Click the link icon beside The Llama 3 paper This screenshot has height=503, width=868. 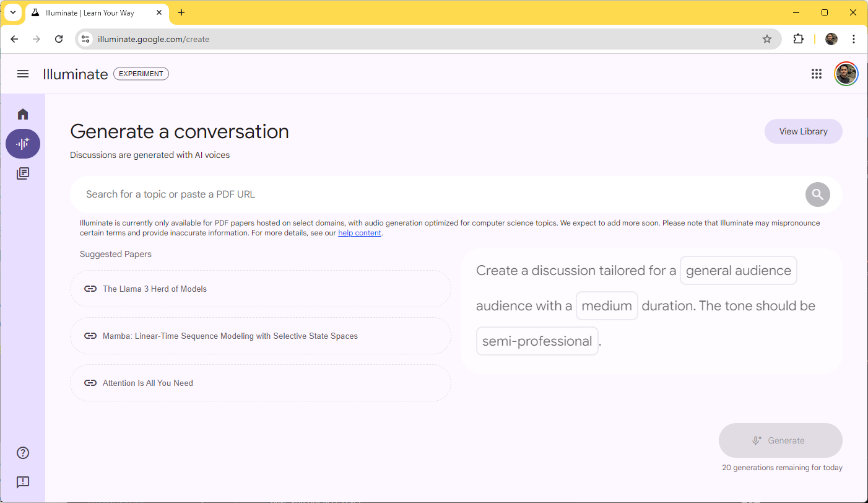[x=90, y=289]
